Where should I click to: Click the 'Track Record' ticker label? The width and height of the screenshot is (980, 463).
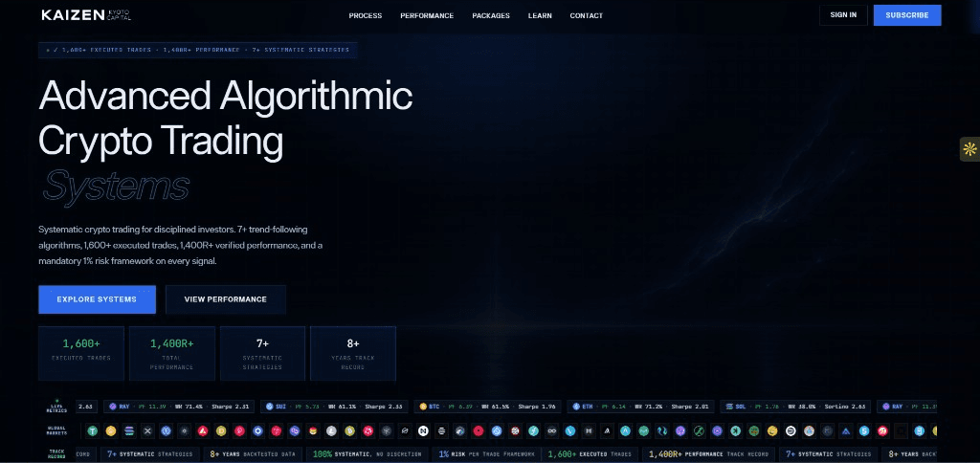[56, 454]
